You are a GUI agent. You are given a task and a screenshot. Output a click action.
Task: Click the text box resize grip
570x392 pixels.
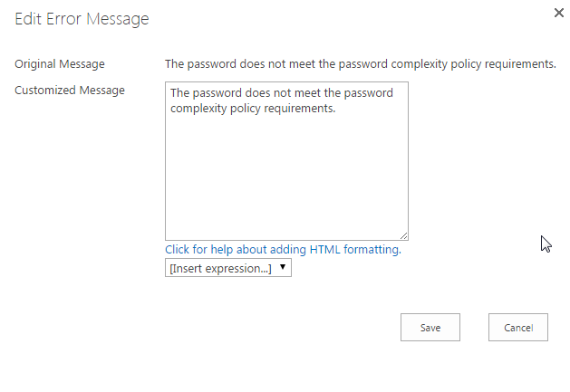click(x=403, y=234)
